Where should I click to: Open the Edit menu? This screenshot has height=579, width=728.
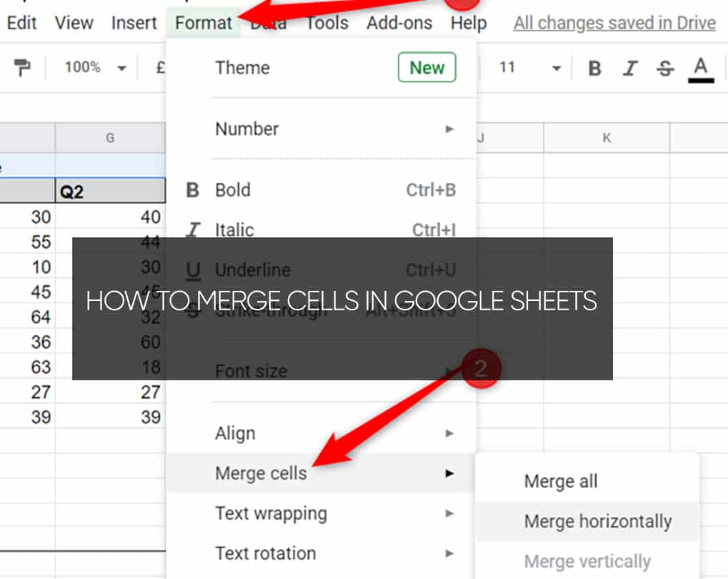(x=21, y=23)
